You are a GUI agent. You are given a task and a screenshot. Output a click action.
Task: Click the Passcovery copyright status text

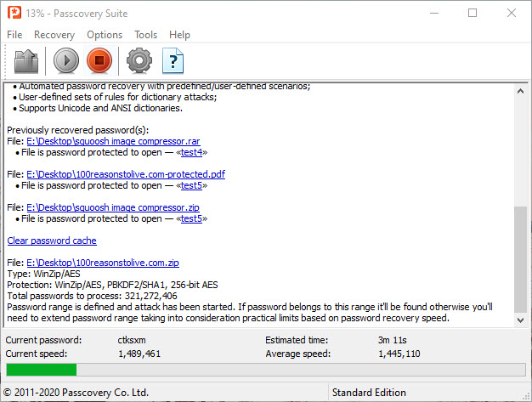pyautogui.click(x=76, y=393)
